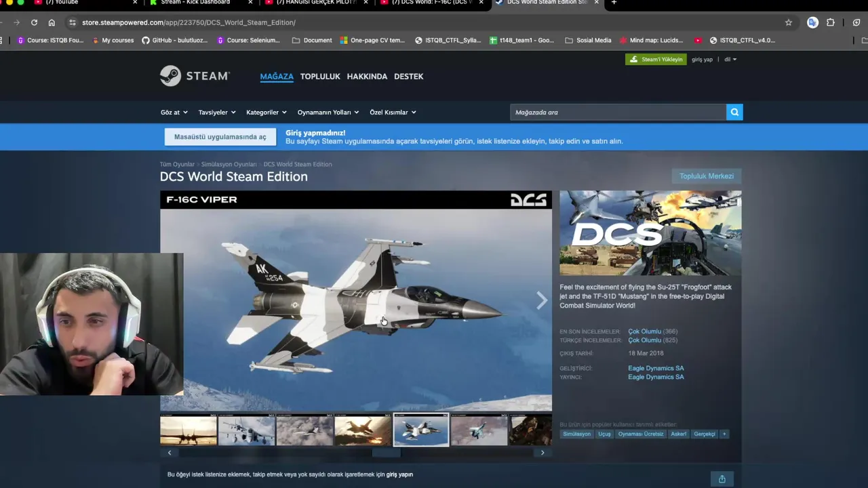Open the Topluluk Merkezi button
The height and width of the screenshot is (488, 868).
[707, 176]
